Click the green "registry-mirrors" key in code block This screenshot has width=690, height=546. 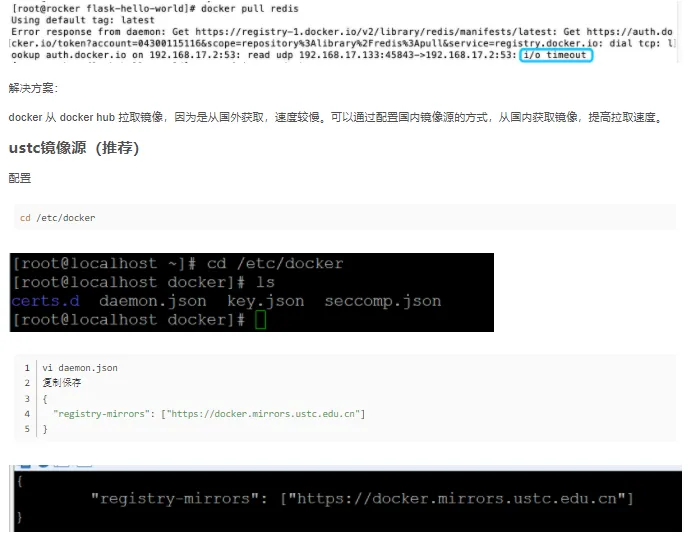(101, 414)
